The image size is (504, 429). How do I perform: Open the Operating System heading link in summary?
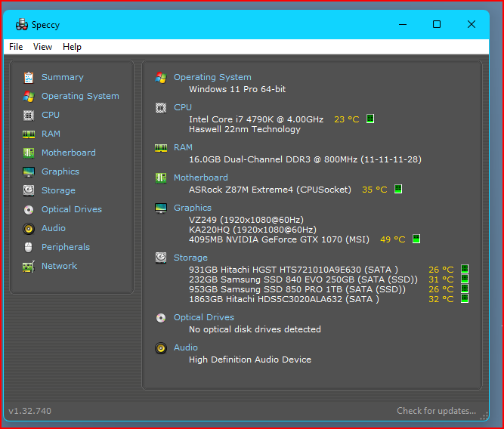pyautogui.click(x=212, y=77)
